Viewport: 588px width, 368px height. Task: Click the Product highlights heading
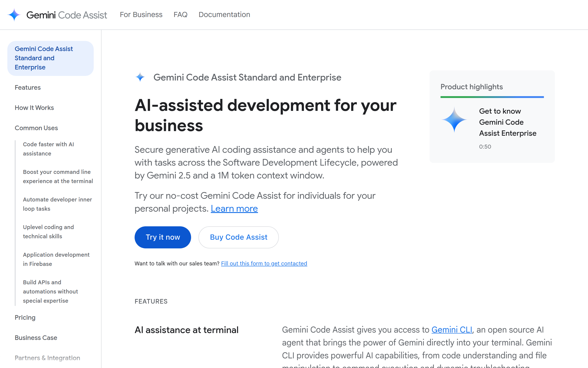(x=472, y=87)
